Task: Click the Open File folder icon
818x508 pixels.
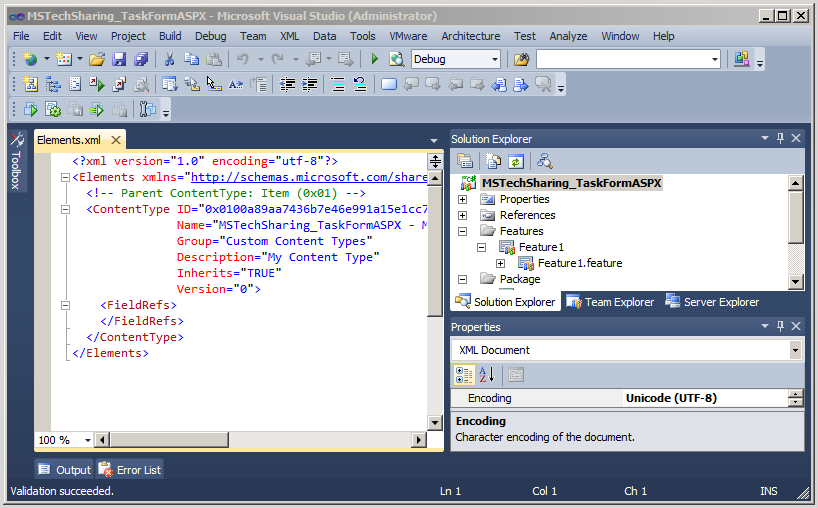Action: [97, 59]
